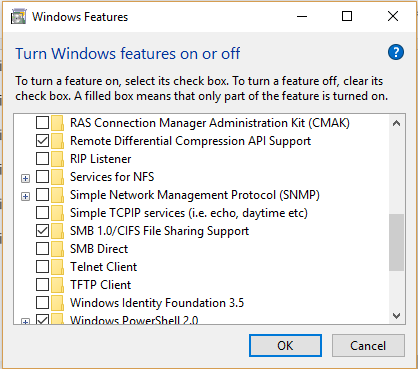Enable the Telnet Client checkbox
This screenshot has width=418, height=369.
point(42,267)
